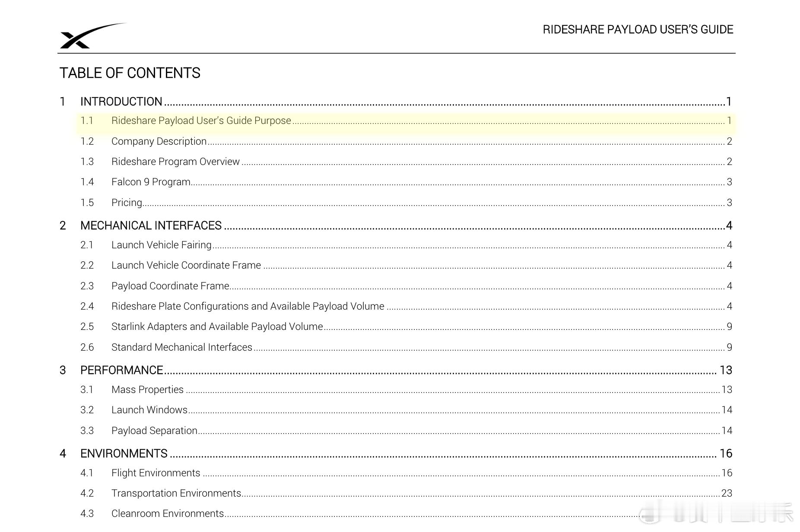Image resolution: width=800 pixels, height=532 pixels.
Task: Open Rideshare Payload User's Guide Purpose entry
Action: pos(406,120)
